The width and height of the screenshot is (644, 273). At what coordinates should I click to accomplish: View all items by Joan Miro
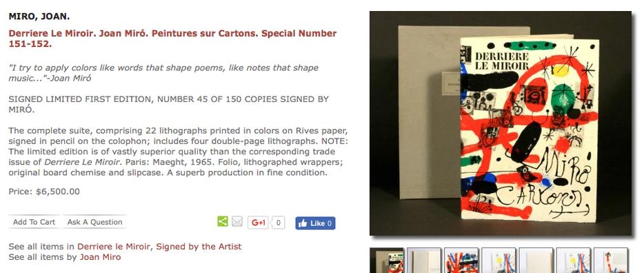tap(100, 257)
